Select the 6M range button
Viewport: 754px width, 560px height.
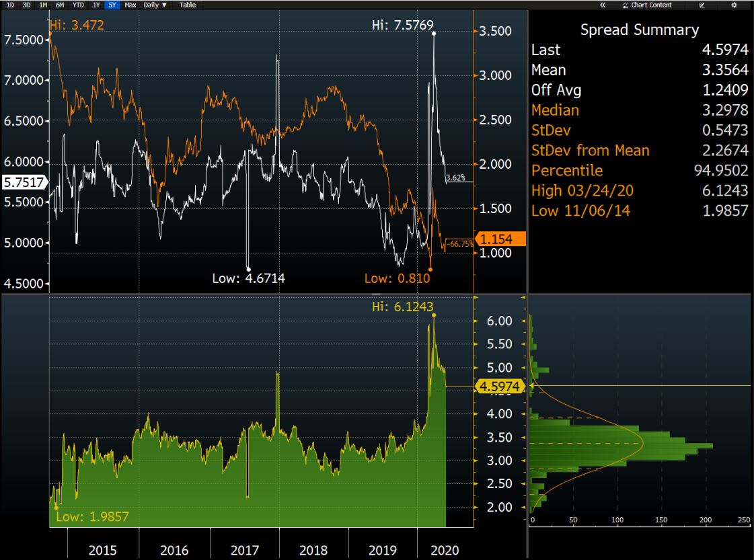click(60, 5)
